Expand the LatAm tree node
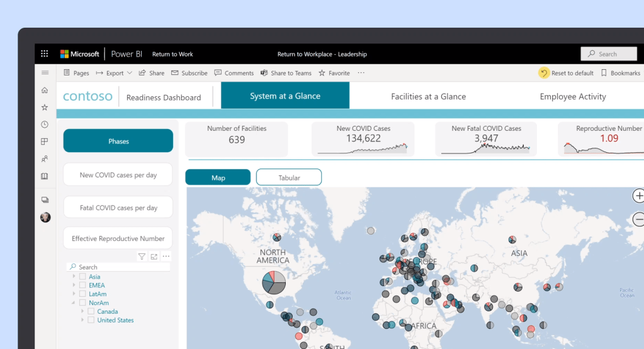The image size is (644, 349). [x=74, y=294]
